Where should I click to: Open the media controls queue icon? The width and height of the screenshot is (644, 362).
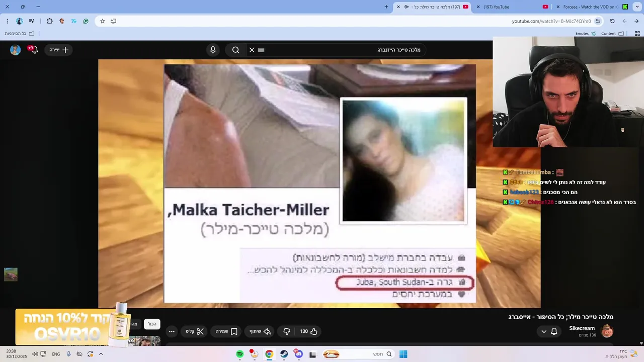pos(32,21)
